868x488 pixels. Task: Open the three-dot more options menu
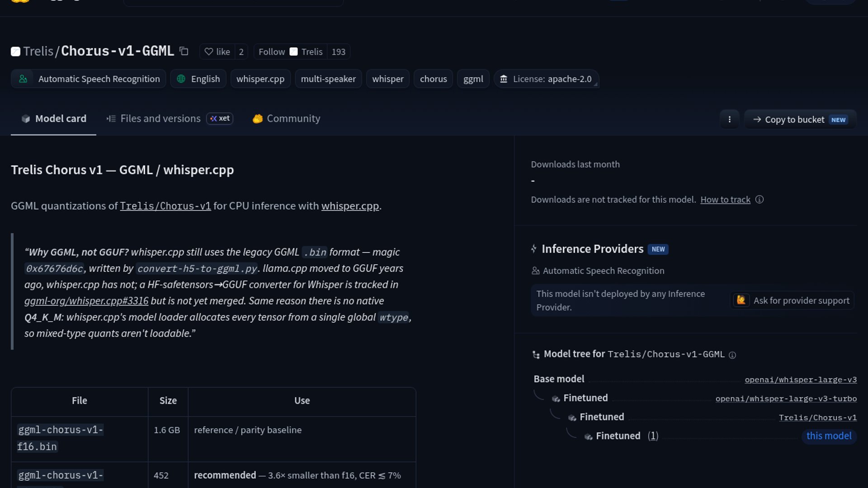click(729, 119)
